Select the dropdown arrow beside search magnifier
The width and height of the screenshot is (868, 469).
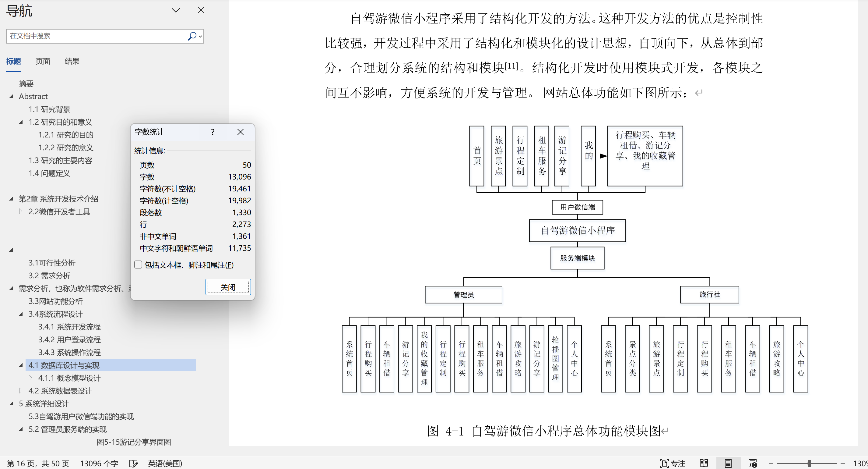pyautogui.click(x=201, y=36)
